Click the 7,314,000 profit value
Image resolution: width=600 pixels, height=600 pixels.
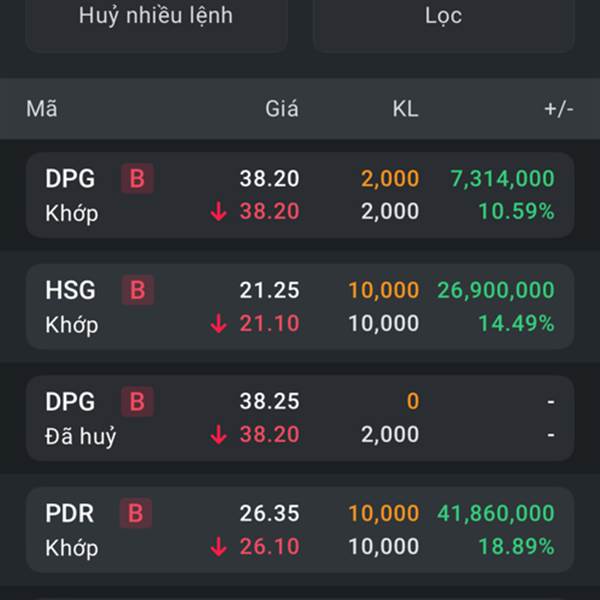point(502,179)
